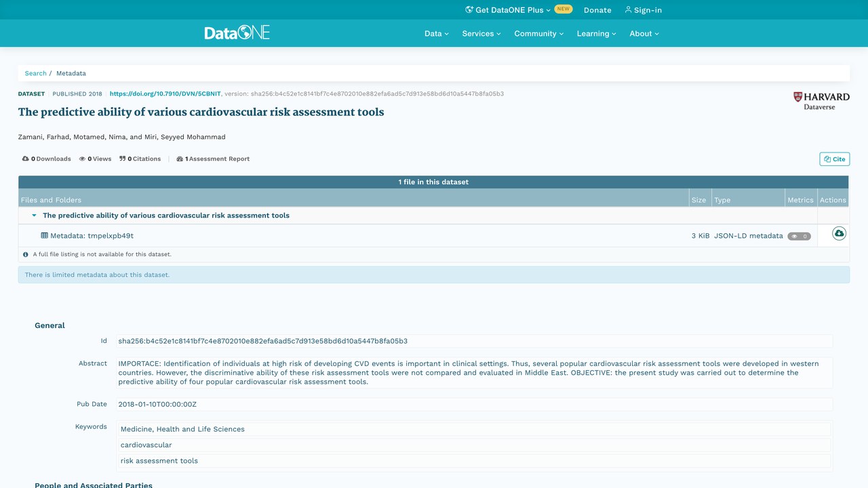Expand the Services menu
Image resolution: width=868 pixels, height=488 pixels.
coord(481,33)
